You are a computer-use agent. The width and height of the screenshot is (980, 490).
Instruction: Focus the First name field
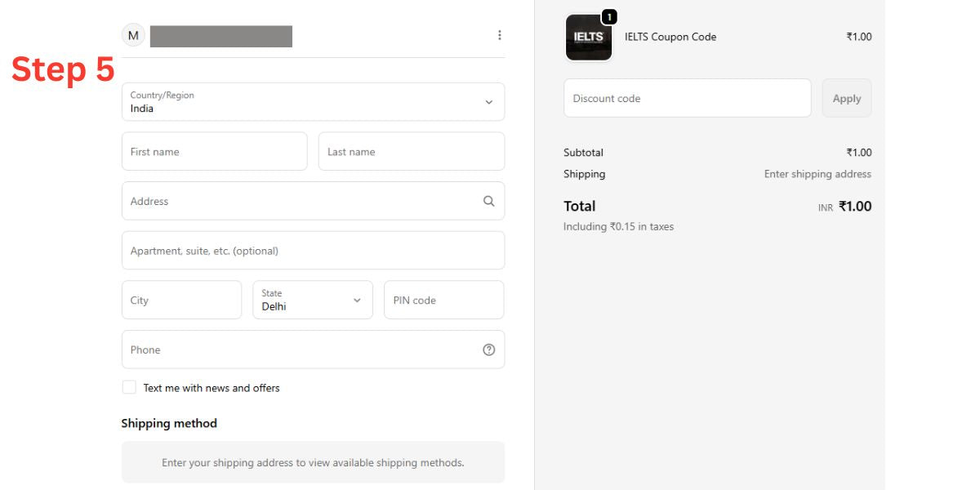coord(215,151)
